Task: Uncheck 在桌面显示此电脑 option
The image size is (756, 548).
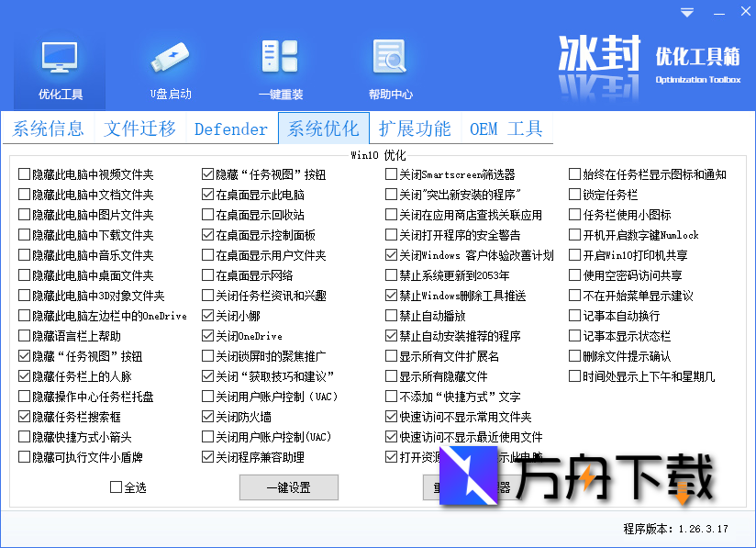Action: [x=207, y=194]
